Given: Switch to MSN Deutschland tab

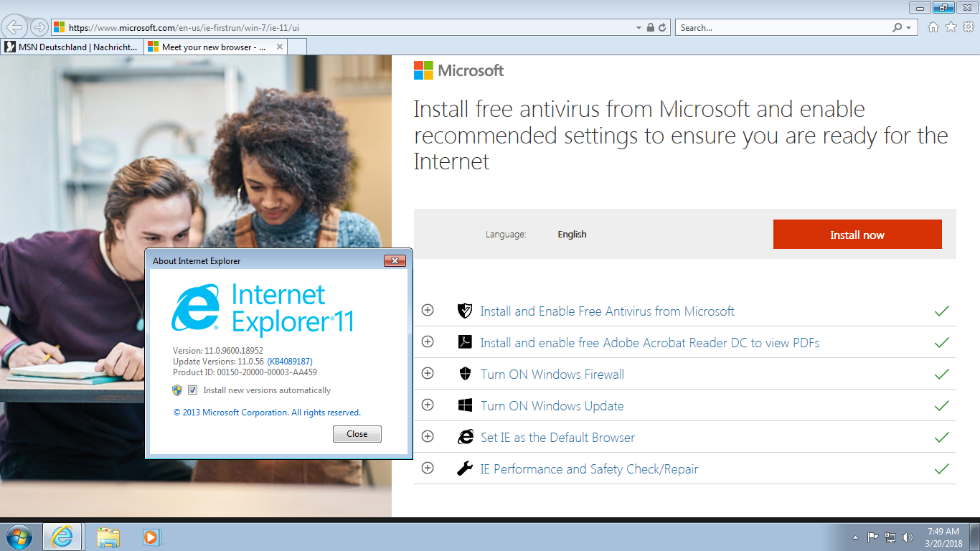Looking at the screenshot, I should 72,47.
